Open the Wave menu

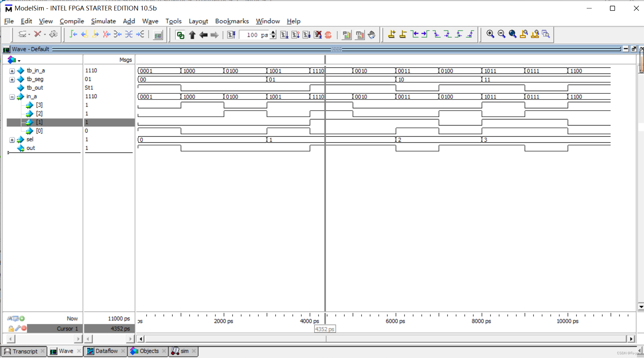pyautogui.click(x=150, y=21)
